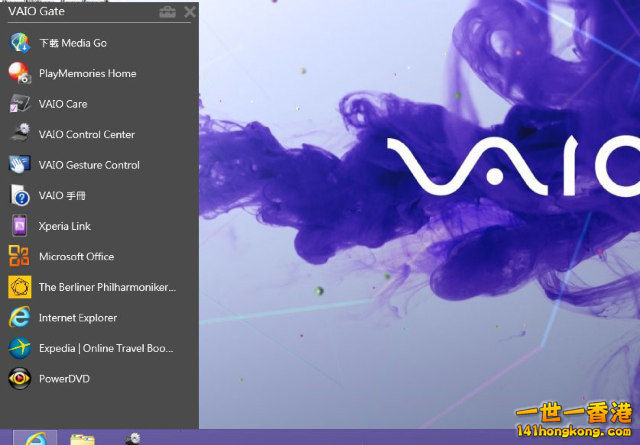
Task: Launch Xperia Link
Action: coord(19,226)
